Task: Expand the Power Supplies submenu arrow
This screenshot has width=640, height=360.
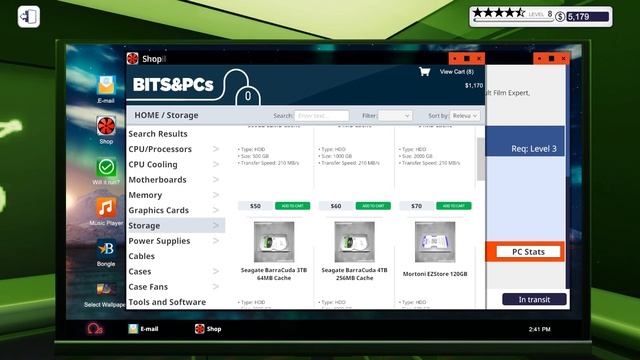Action: (x=216, y=241)
